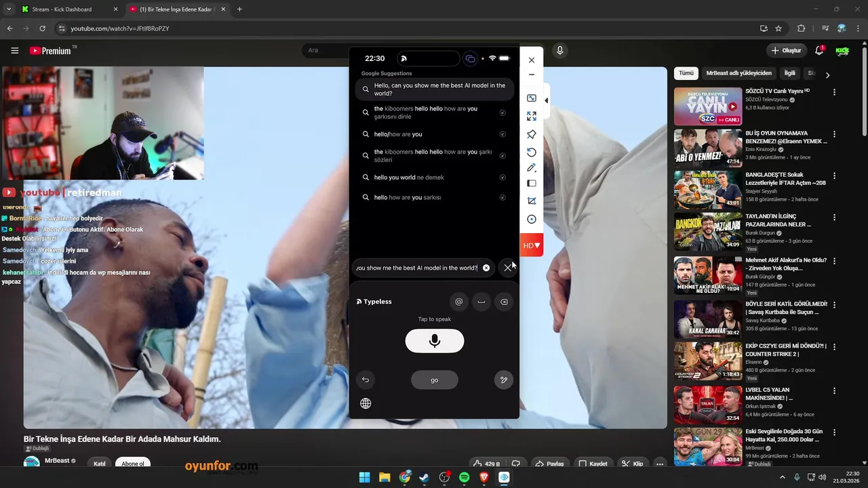This screenshot has height=488, width=868.
Task: Open options for BÖYLE SERİ KATİL video
Action: (834, 305)
